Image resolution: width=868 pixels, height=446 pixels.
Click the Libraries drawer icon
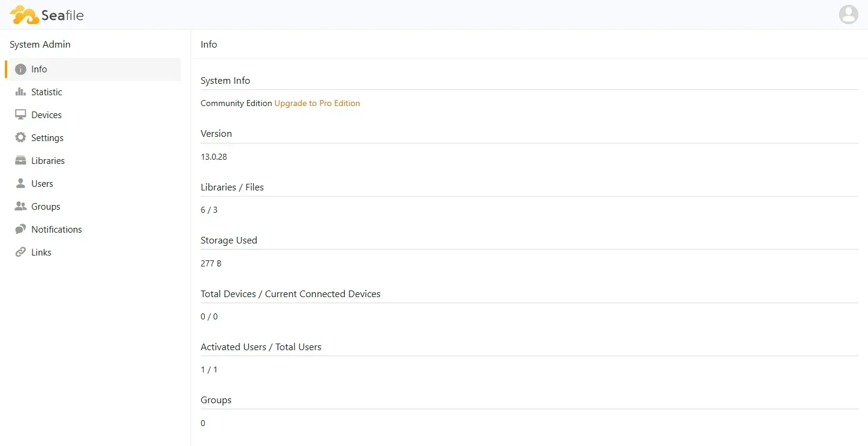point(20,161)
